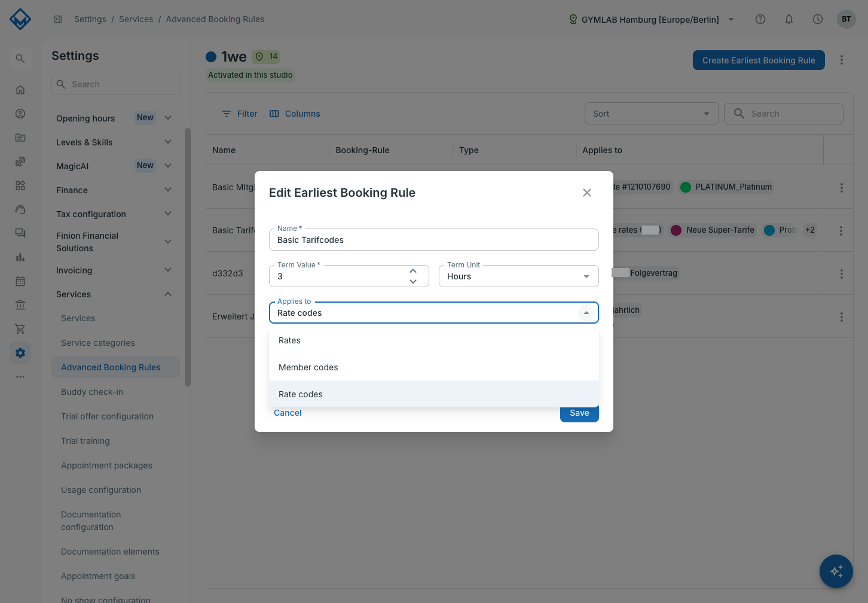This screenshot has height=603, width=868.
Task: Click the Save button
Action: [x=579, y=413]
